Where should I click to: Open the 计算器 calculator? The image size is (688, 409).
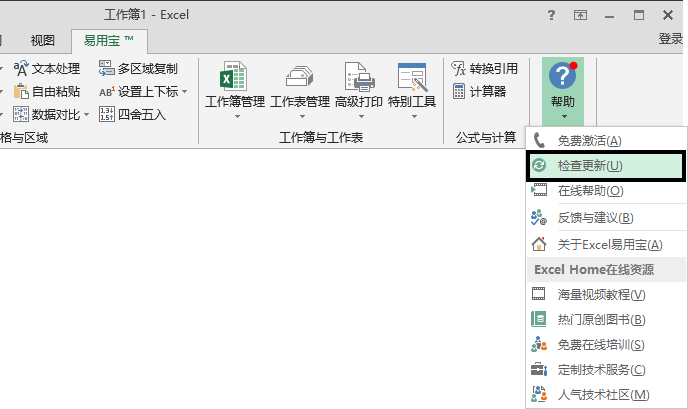coord(479,91)
